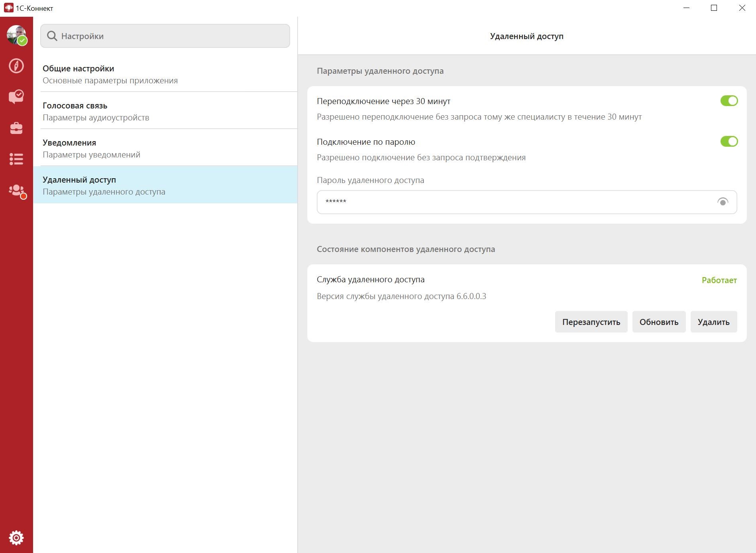Click the search magnifier icon

52,36
